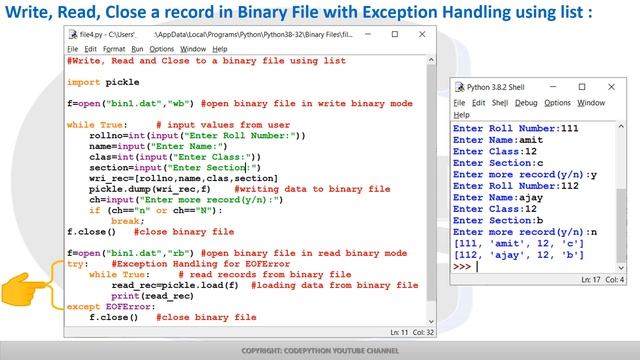Image resolution: width=640 pixels, height=360 pixels.
Task: Click the 'import pickle' line
Action: (x=103, y=82)
